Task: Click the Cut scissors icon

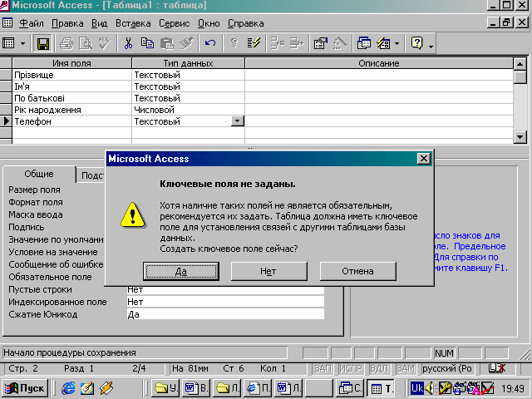Action: coord(128,43)
